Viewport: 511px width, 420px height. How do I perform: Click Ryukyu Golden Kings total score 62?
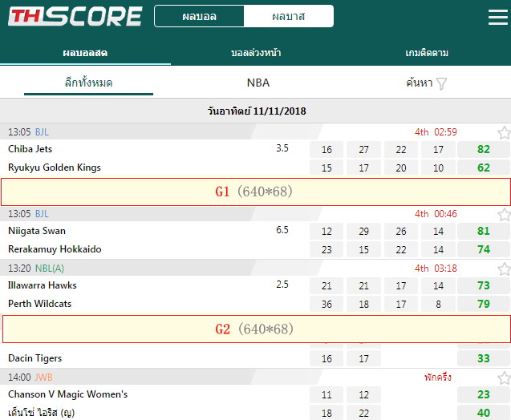coord(483,168)
